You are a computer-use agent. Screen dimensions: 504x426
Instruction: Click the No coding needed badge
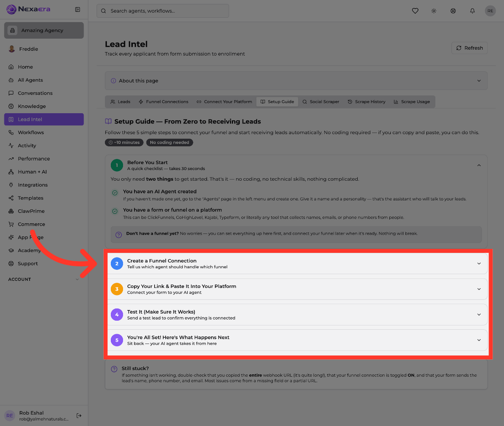[170, 142]
